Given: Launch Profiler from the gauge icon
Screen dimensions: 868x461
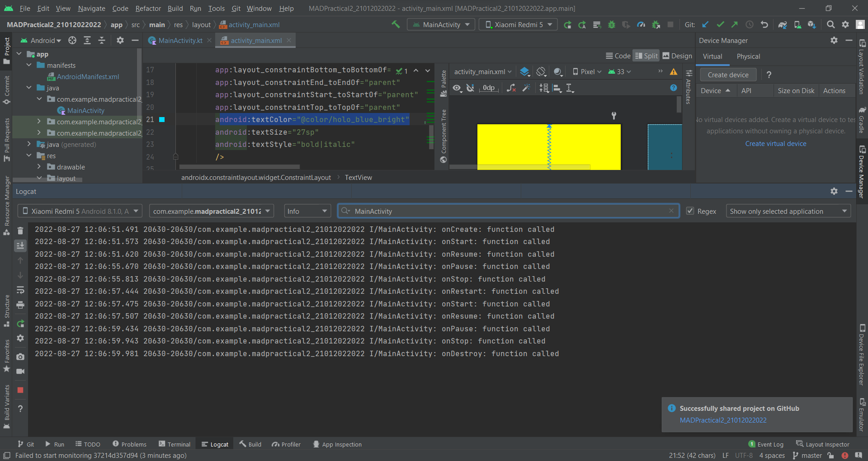Looking at the screenshot, I should [x=641, y=25].
